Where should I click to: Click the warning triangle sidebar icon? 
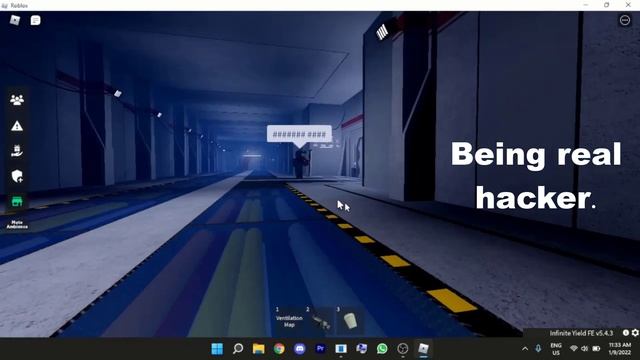click(x=17, y=126)
